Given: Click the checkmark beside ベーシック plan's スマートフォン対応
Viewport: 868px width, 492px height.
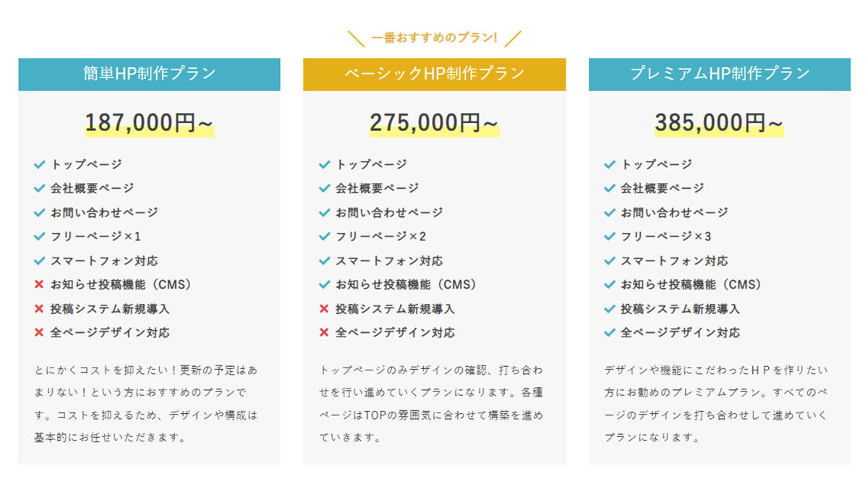Looking at the screenshot, I should pyautogui.click(x=324, y=260).
